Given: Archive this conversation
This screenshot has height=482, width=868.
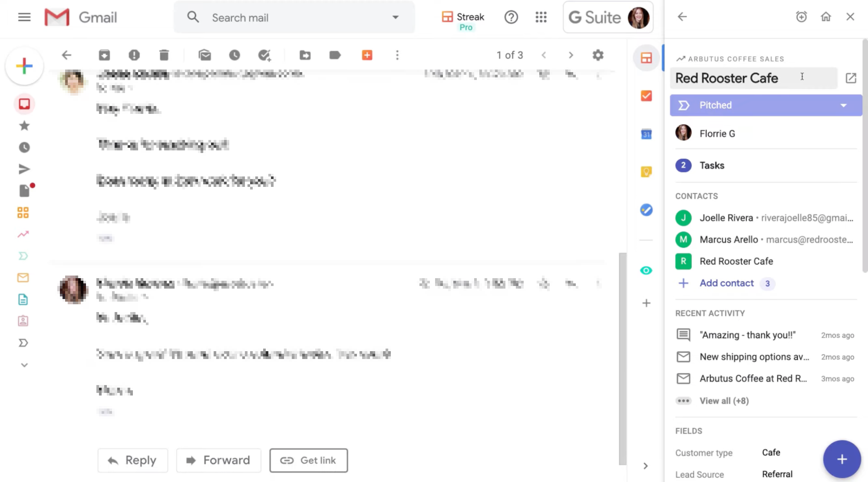Looking at the screenshot, I should coord(104,55).
